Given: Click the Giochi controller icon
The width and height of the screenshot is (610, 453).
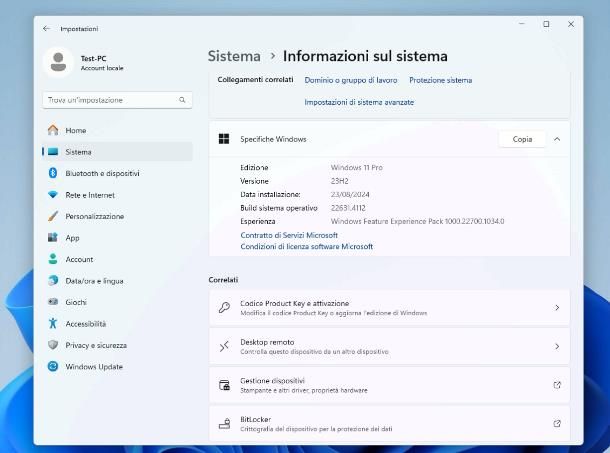Looking at the screenshot, I should tap(53, 302).
